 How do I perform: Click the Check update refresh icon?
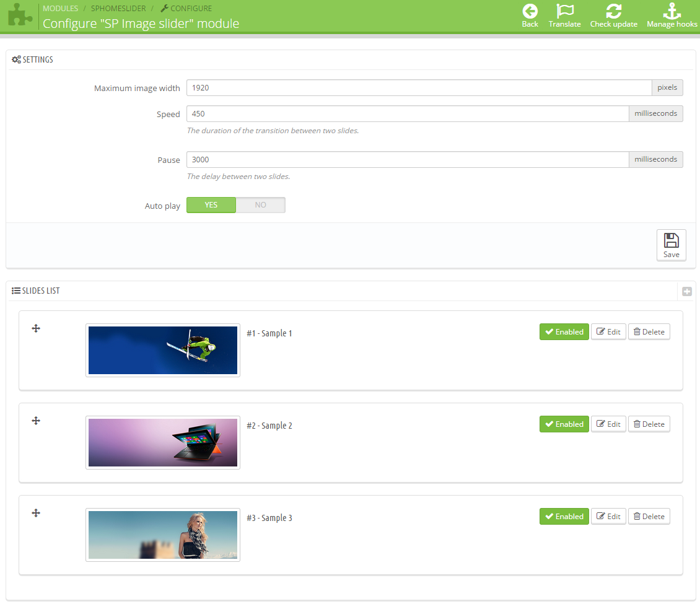point(613,11)
